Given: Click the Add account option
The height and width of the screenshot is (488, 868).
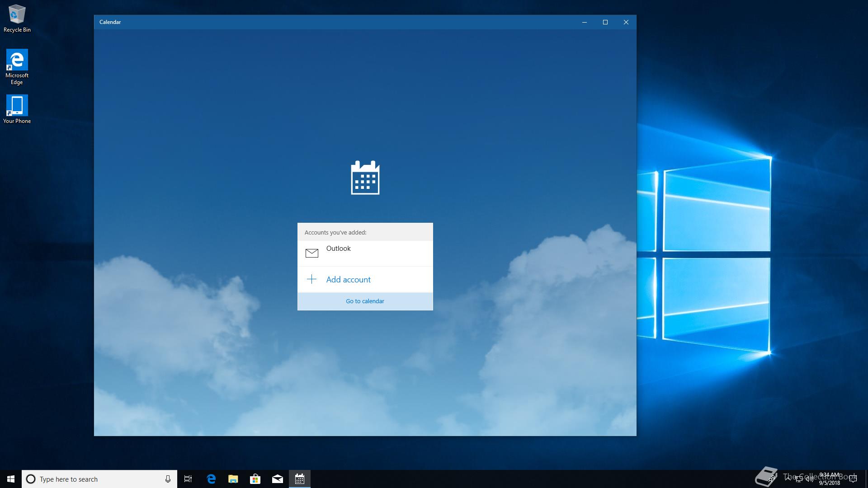Looking at the screenshot, I should pyautogui.click(x=365, y=279).
